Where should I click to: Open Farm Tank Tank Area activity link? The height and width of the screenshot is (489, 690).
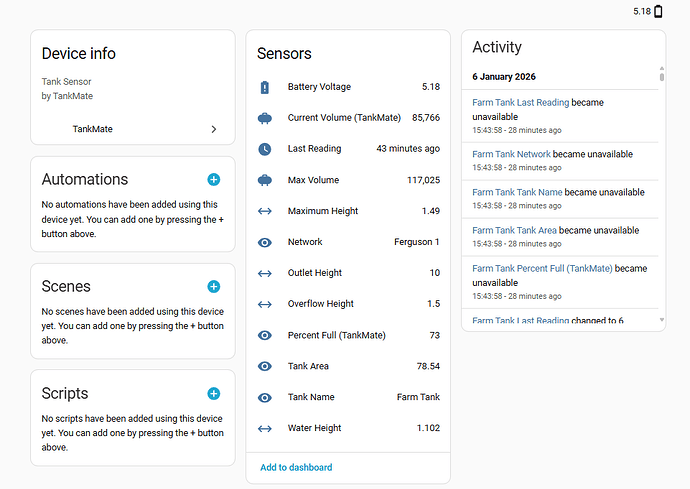[x=514, y=230]
